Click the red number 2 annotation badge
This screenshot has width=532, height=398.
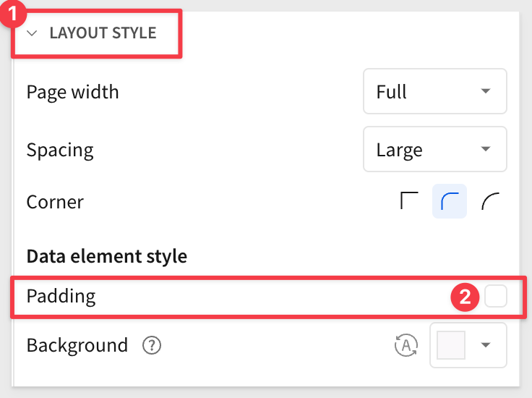(x=465, y=297)
